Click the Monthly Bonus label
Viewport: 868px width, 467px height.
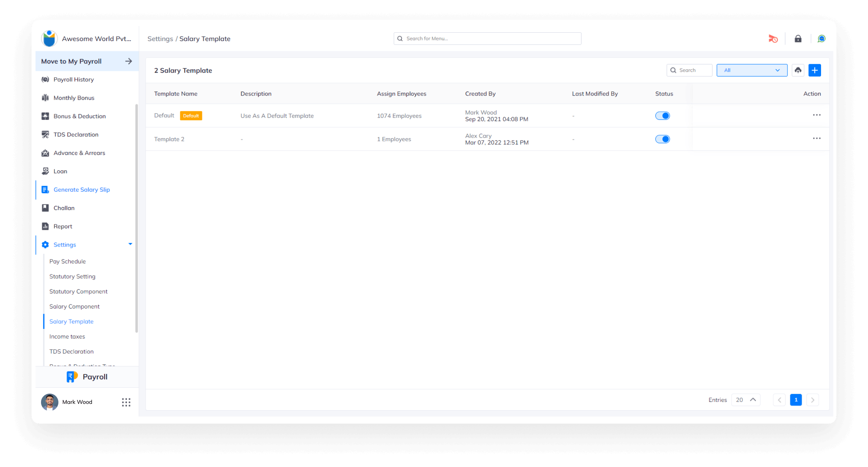pos(74,98)
